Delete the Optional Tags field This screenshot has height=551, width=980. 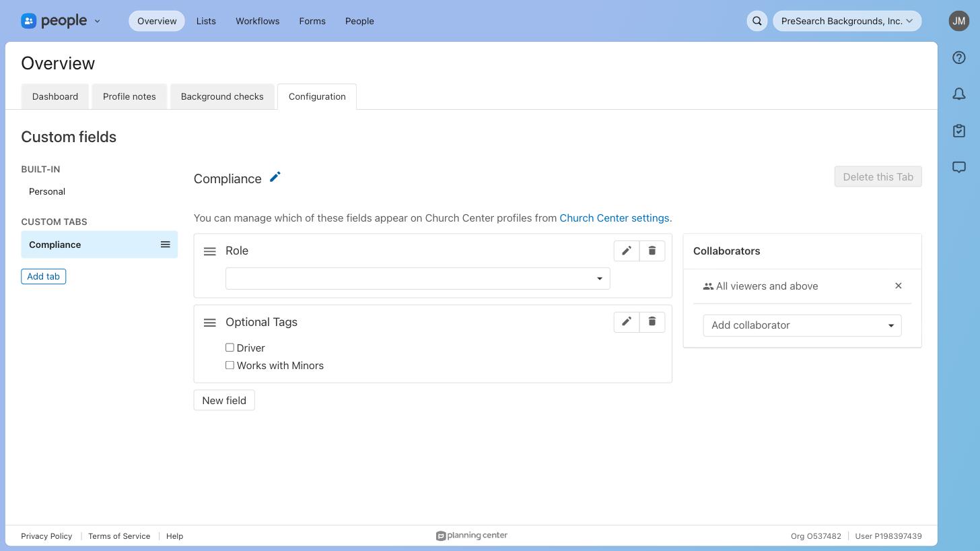[652, 322]
